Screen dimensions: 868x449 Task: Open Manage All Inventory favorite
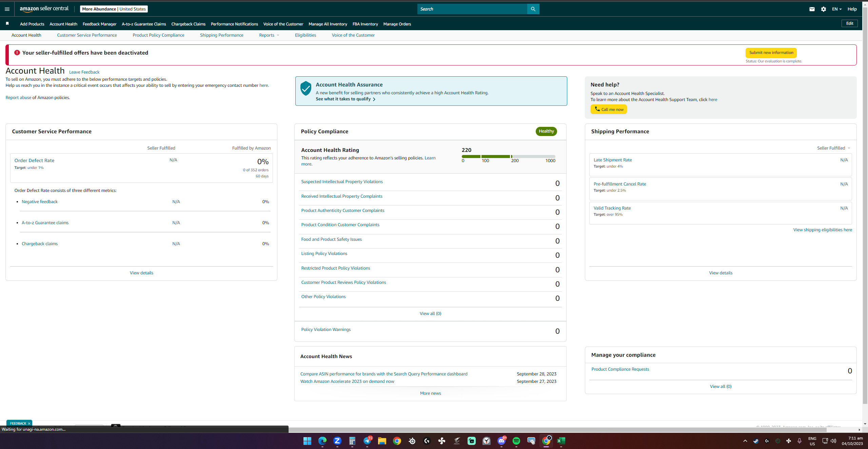[x=328, y=24]
